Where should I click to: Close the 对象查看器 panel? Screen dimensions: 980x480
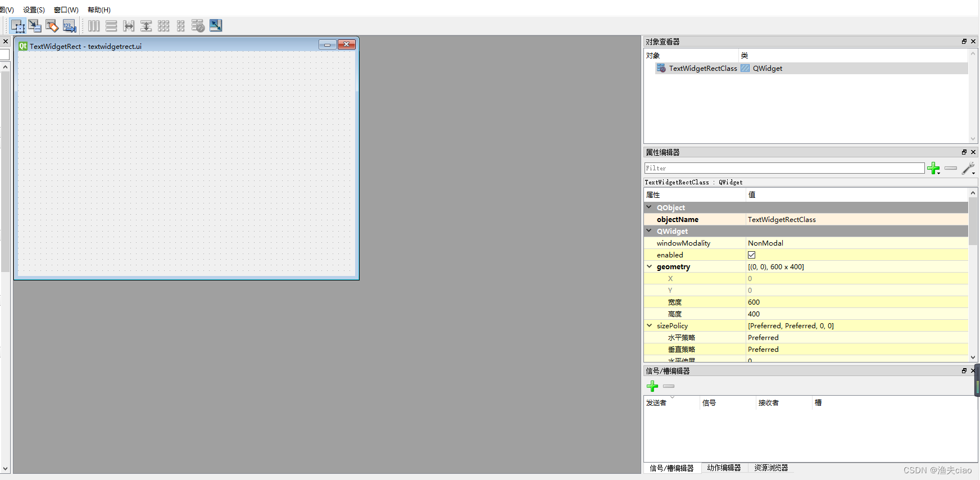pos(973,42)
